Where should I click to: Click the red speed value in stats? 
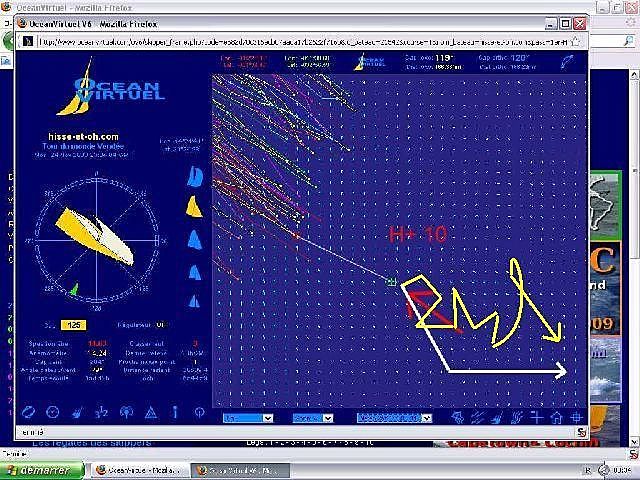(98, 344)
